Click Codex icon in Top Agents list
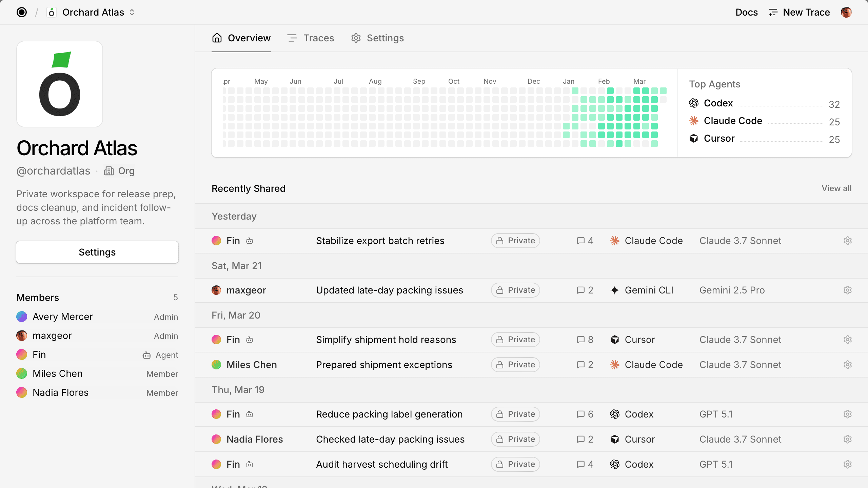 coord(694,103)
